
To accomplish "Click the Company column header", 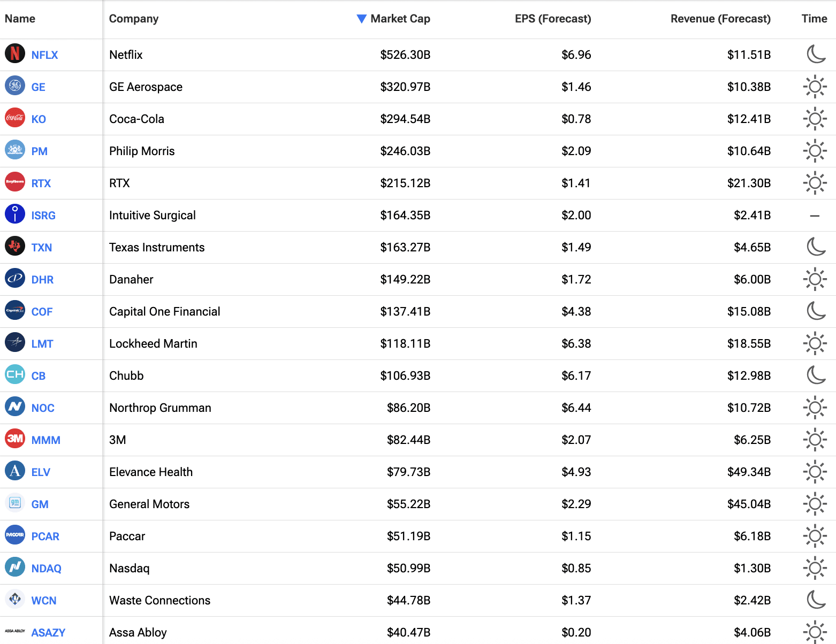I will coord(134,19).
